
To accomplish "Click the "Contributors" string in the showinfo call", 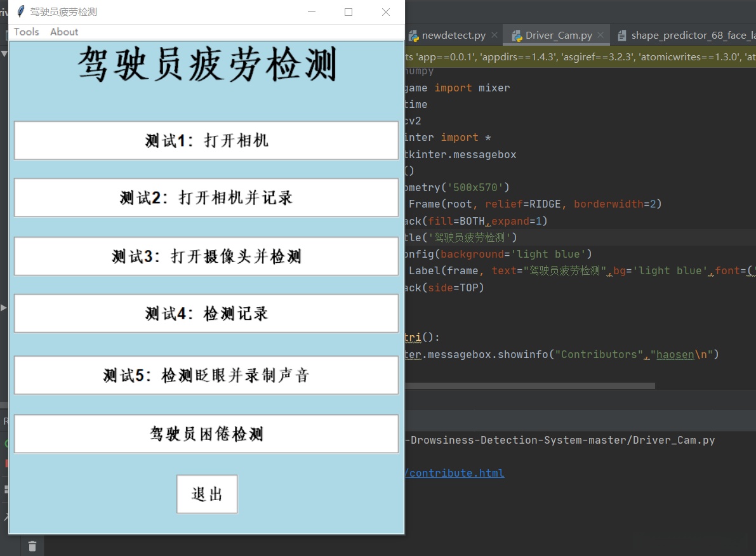I will click(x=599, y=354).
